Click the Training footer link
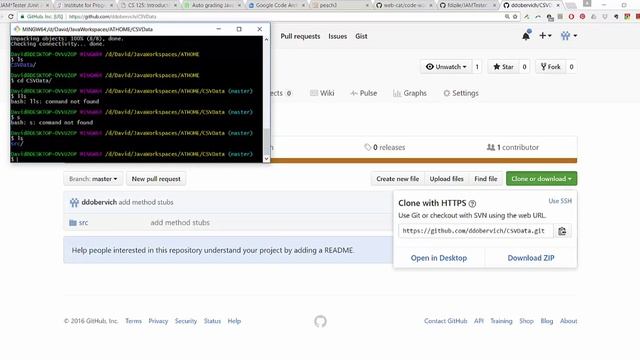 point(501,321)
